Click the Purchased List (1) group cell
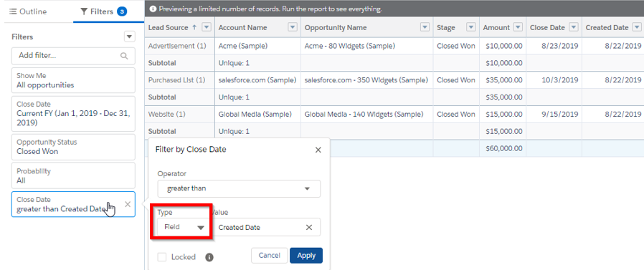This screenshot has width=644, height=270. click(180, 80)
